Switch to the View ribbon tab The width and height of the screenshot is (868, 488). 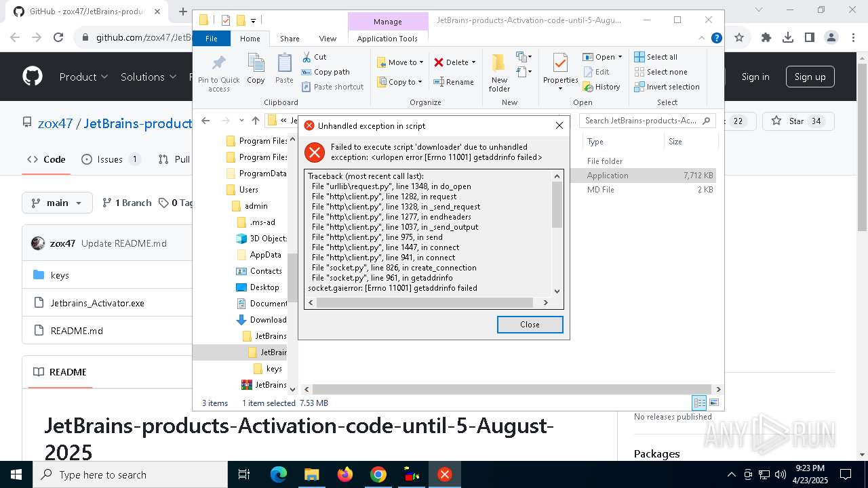(x=328, y=39)
